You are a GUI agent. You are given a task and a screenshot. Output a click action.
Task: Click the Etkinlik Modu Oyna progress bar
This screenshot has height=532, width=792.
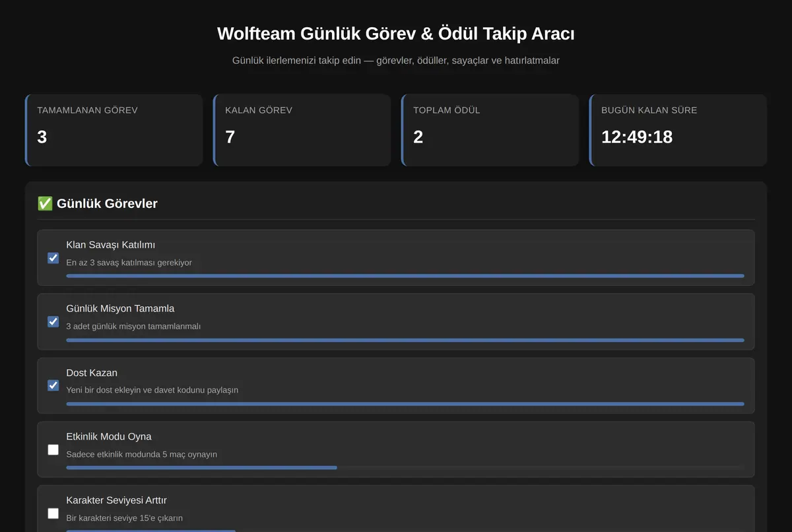[405, 468]
